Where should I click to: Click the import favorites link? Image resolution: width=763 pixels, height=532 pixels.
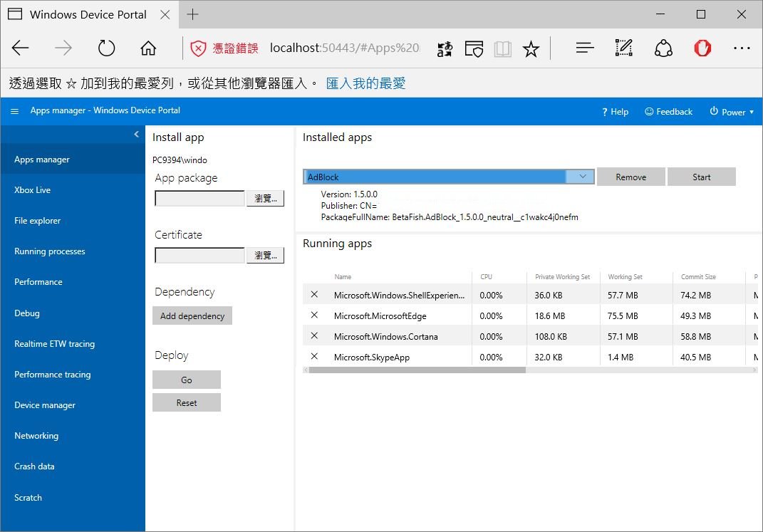click(365, 83)
